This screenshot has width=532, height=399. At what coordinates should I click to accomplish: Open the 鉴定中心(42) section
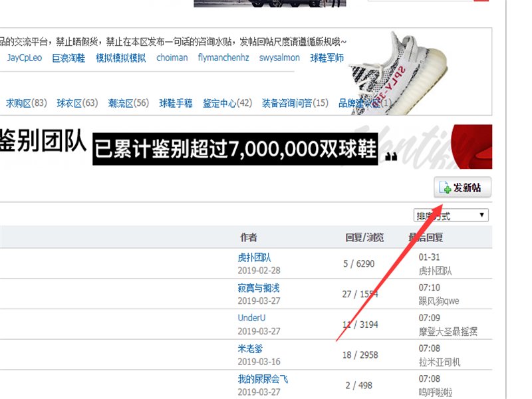pos(227,103)
